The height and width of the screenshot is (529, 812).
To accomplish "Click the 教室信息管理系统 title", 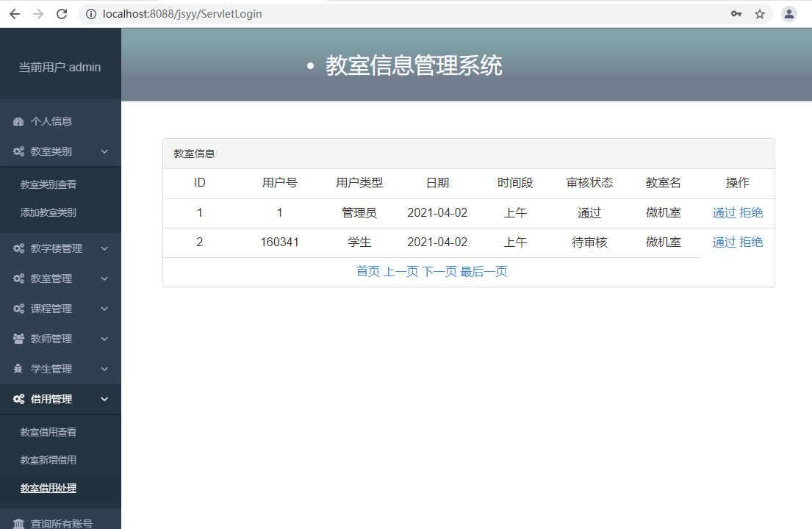I will [414, 65].
